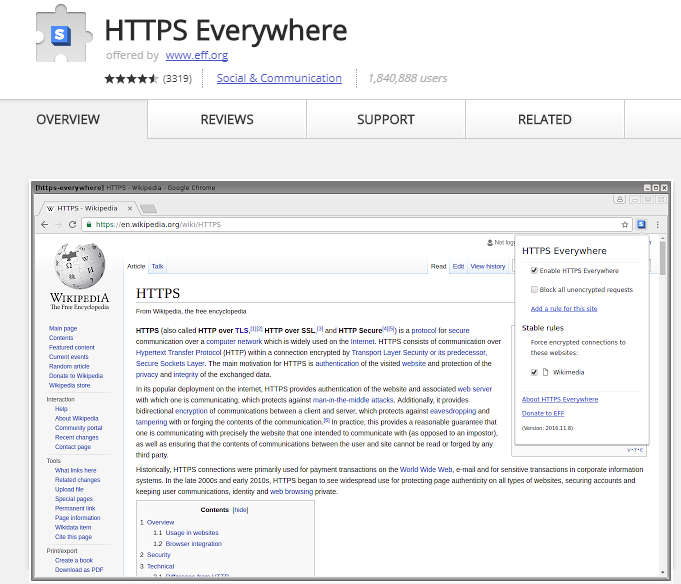Image resolution: width=681 pixels, height=584 pixels.
Task: Click the HTTPS Everywhere toolbar extension icon
Action: click(x=641, y=224)
